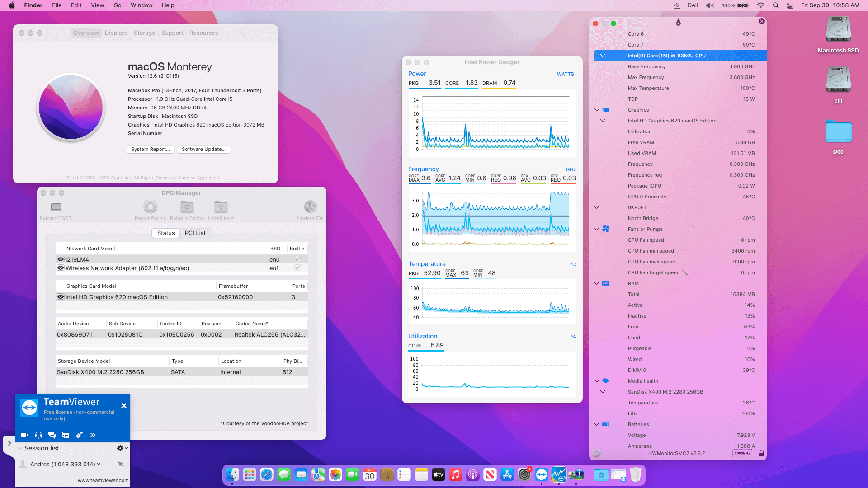Viewport: 868px width, 488px height.
Task: Toggle Intel HD Graphics 620 eye icon
Action: [60, 297]
